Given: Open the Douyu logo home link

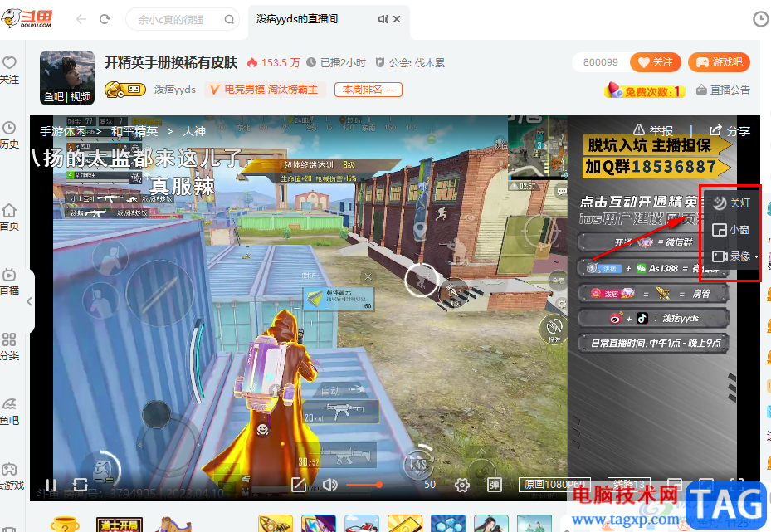Looking at the screenshot, I should [x=27, y=19].
